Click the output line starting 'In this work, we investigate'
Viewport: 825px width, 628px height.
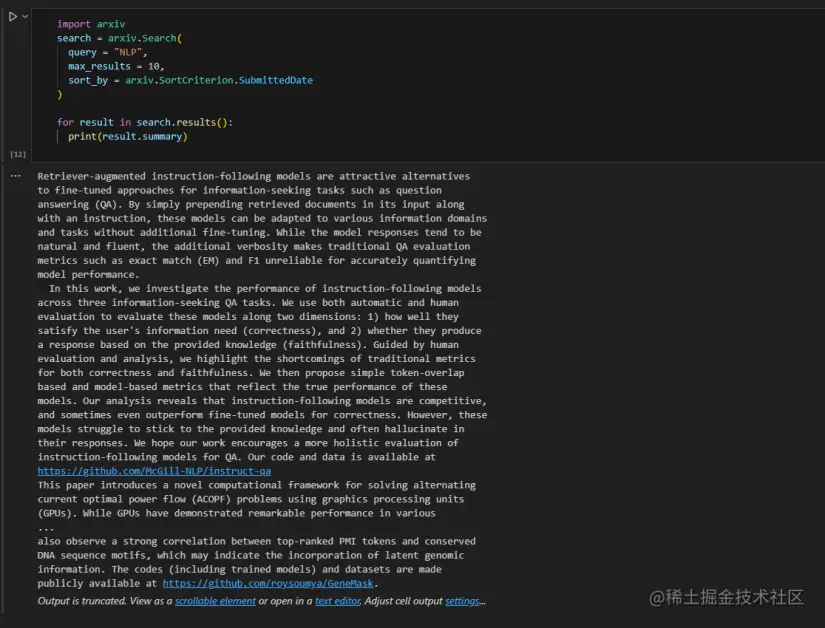[x=265, y=289]
